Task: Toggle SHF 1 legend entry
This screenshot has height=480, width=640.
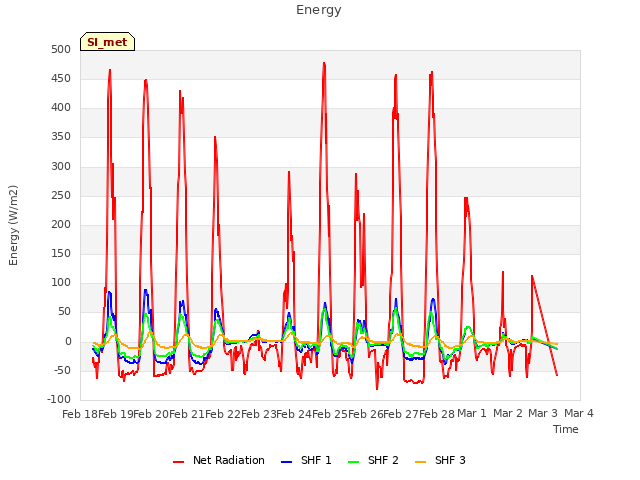Action: [307, 460]
